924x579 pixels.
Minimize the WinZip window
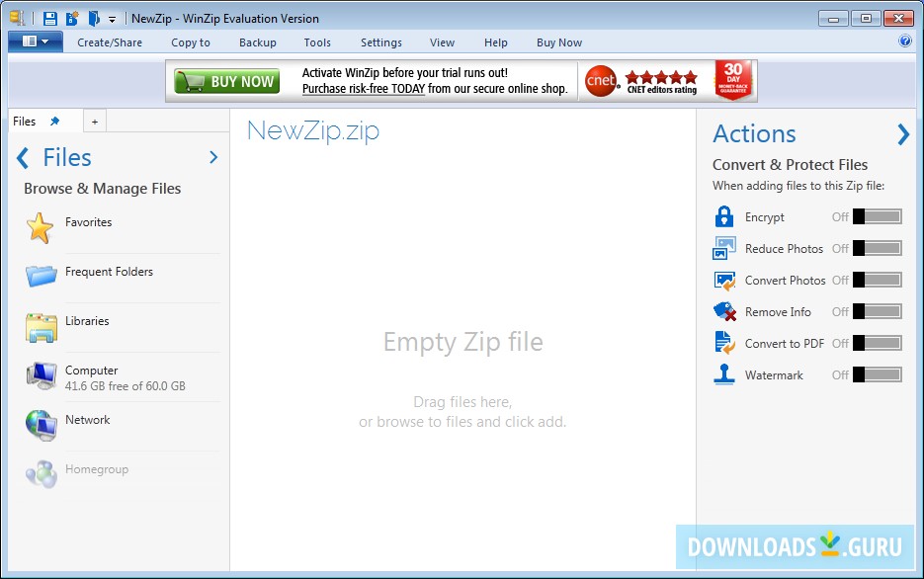pyautogui.click(x=833, y=18)
